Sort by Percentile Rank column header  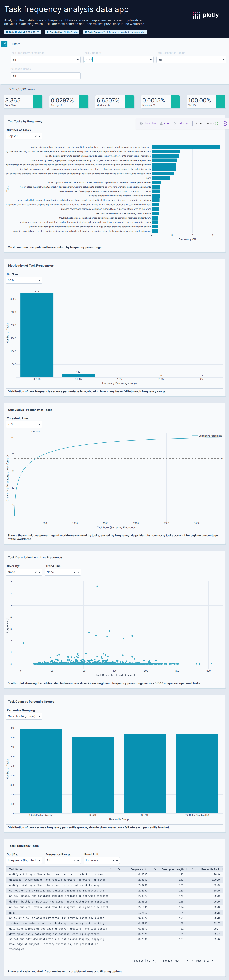coord(210,869)
